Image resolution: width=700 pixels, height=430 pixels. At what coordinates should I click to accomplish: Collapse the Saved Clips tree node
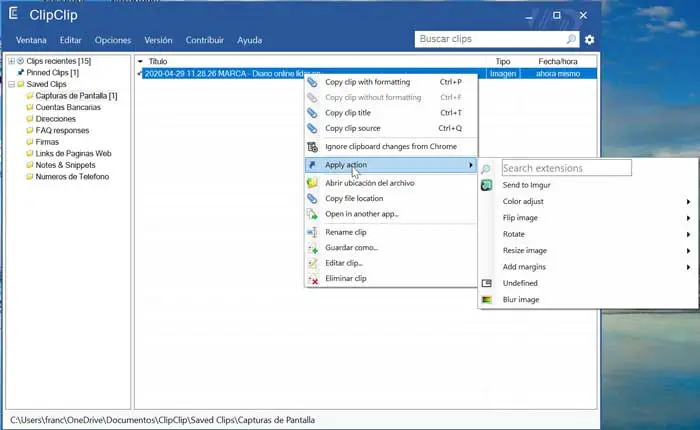pyautogui.click(x=10, y=84)
